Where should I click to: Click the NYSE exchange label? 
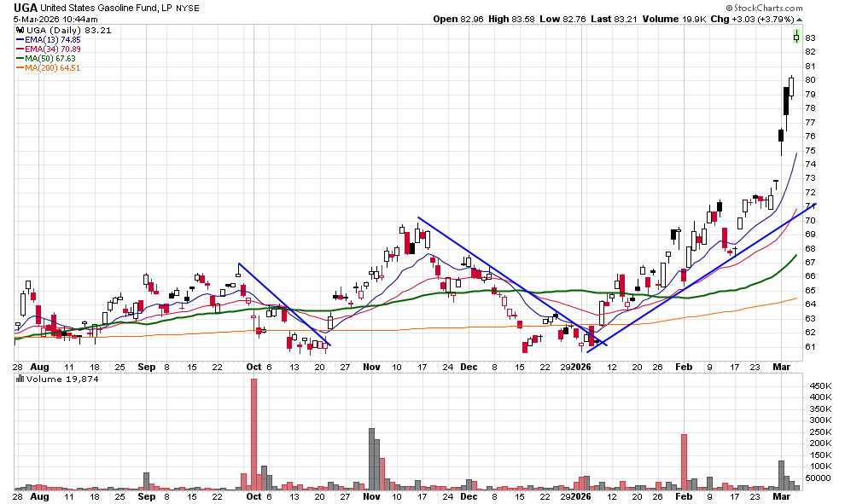coord(188,8)
